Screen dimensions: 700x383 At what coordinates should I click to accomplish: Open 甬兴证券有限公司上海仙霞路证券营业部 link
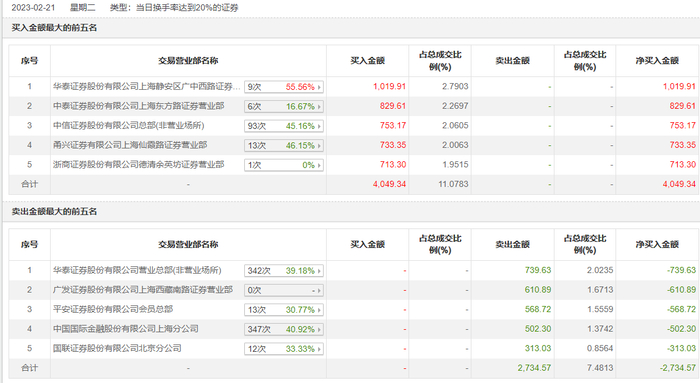(x=130, y=145)
